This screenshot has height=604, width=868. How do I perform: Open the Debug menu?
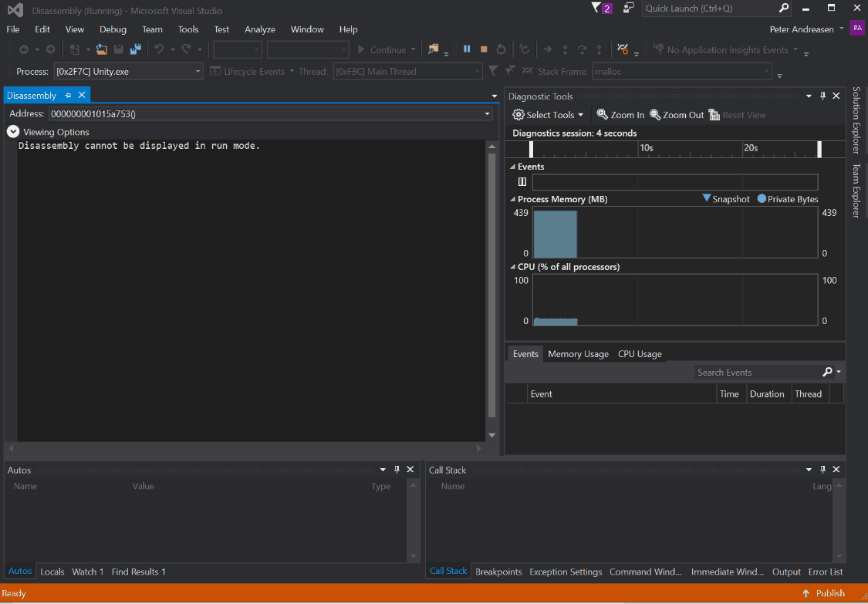[x=113, y=29]
